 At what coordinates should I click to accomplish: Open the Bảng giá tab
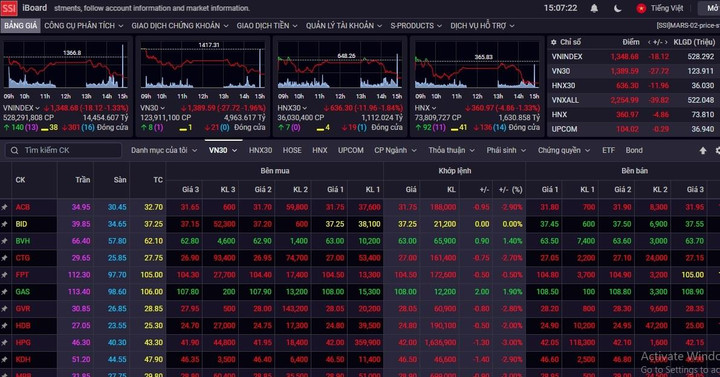pyautogui.click(x=20, y=26)
